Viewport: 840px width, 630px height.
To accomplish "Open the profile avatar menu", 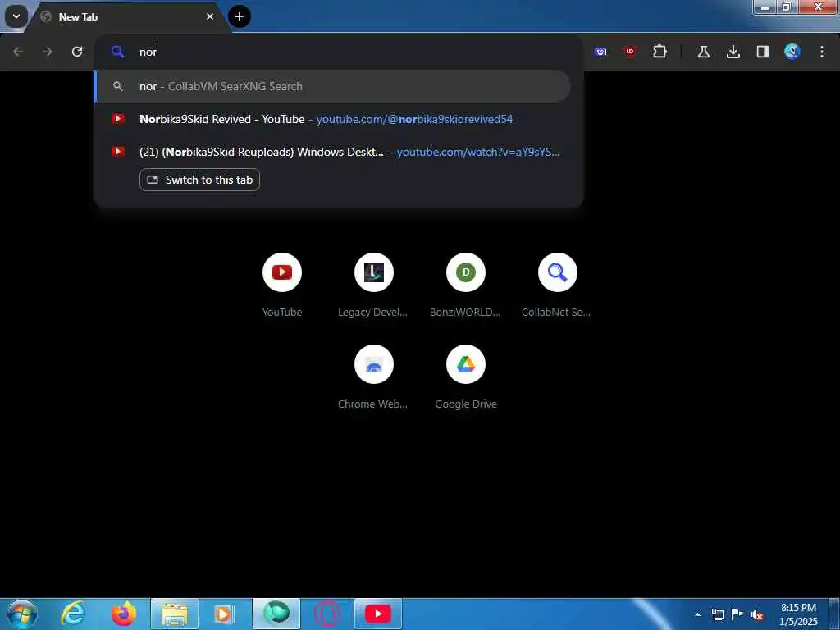I will tap(792, 52).
